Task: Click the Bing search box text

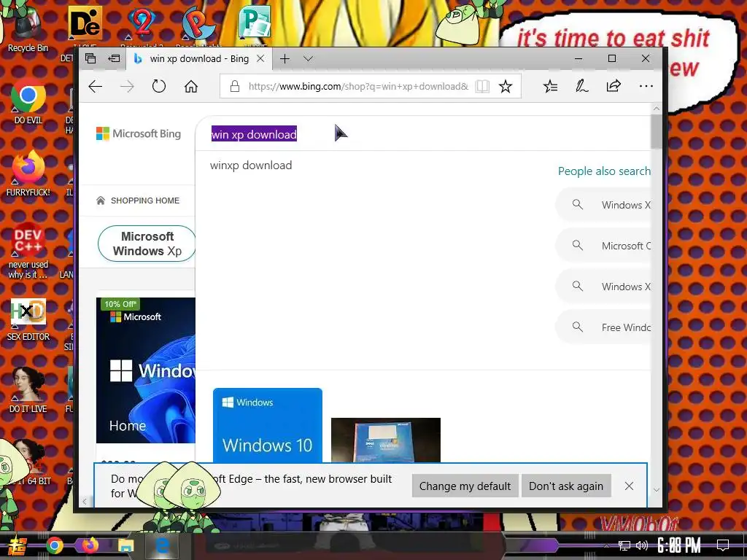Action: 254,134
